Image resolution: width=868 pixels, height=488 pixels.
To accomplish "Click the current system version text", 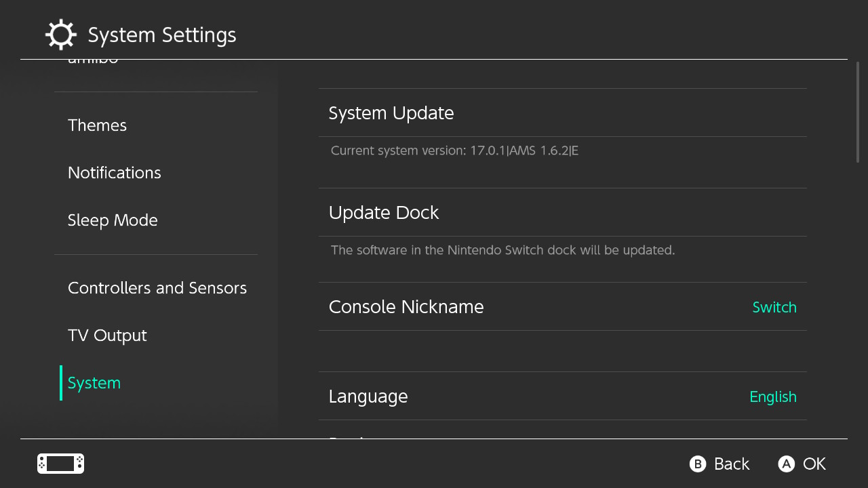I will pyautogui.click(x=454, y=150).
